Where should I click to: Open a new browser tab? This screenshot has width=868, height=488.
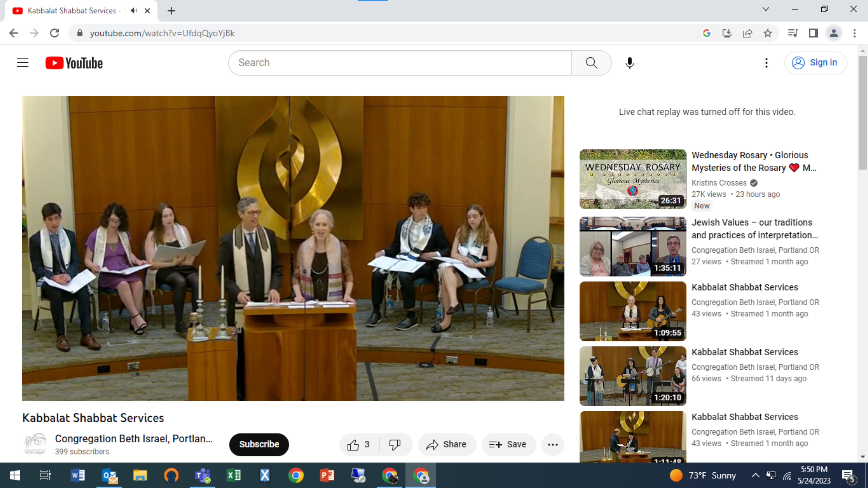tap(171, 11)
